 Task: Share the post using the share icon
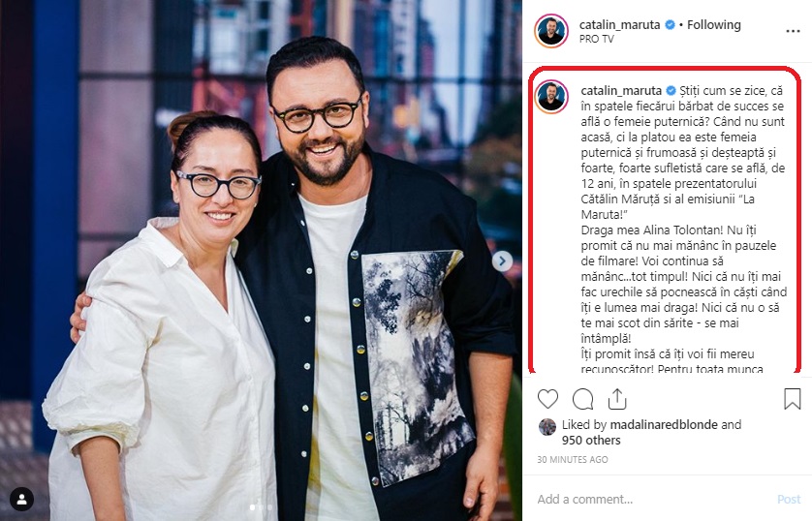[617, 399]
